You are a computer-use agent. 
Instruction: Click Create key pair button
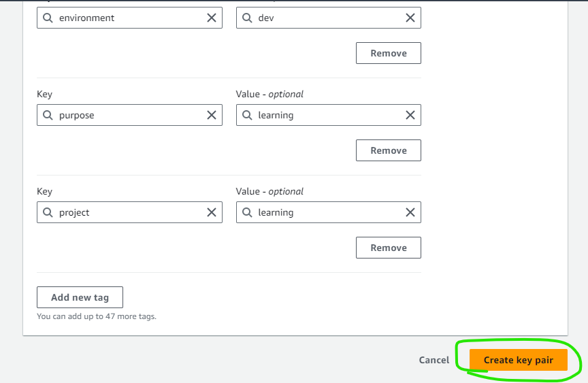coord(519,360)
